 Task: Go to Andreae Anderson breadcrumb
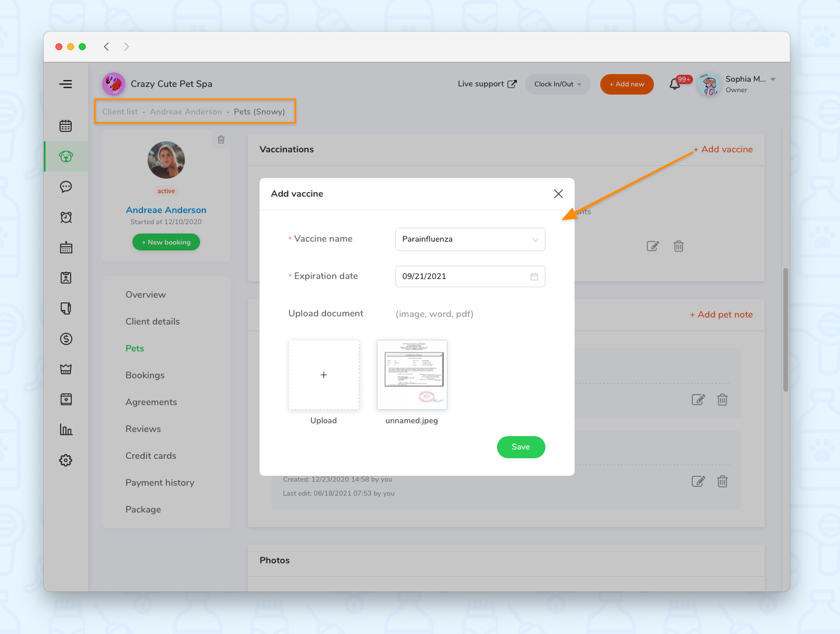click(186, 112)
